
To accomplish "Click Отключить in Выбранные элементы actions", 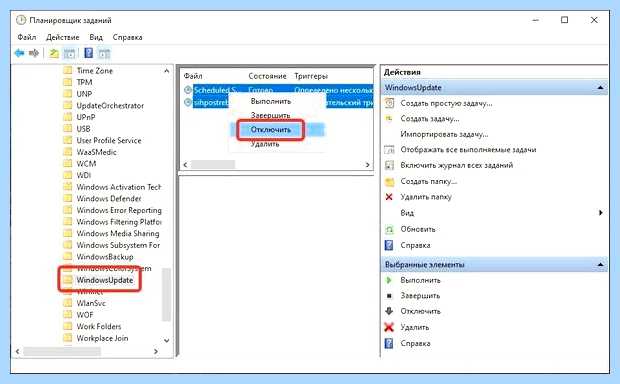I will [x=420, y=311].
